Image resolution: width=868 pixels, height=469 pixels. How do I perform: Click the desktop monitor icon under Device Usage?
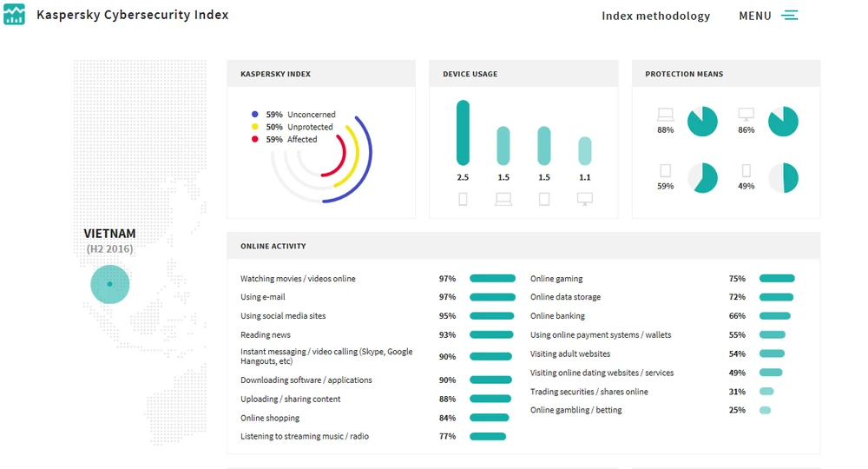(x=585, y=199)
